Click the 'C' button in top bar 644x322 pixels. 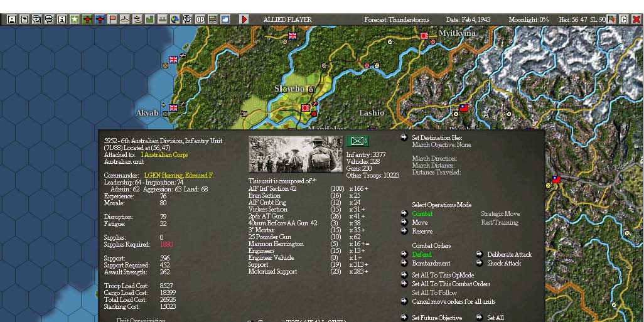click(x=624, y=19)
